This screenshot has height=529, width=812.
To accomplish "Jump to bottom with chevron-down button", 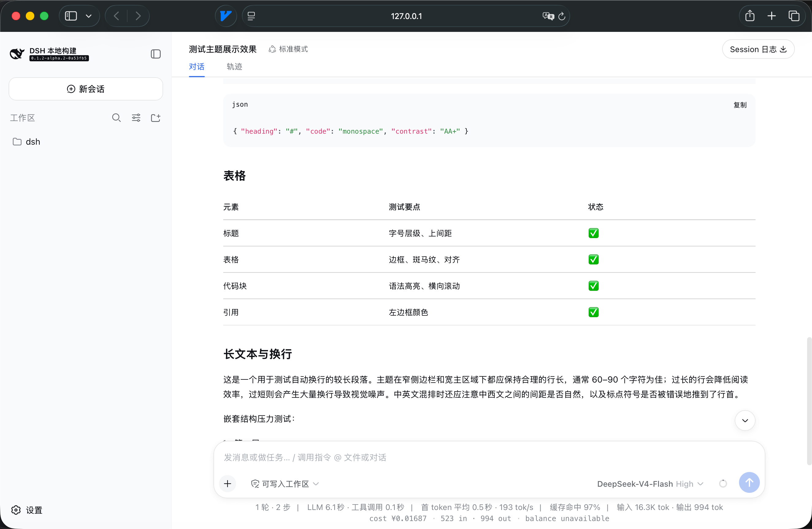I will (745, 420).
